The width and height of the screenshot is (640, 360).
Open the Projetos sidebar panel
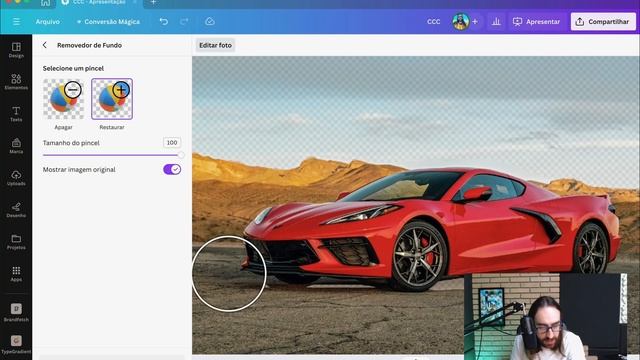pyautogui.click(x=16, y=242)
